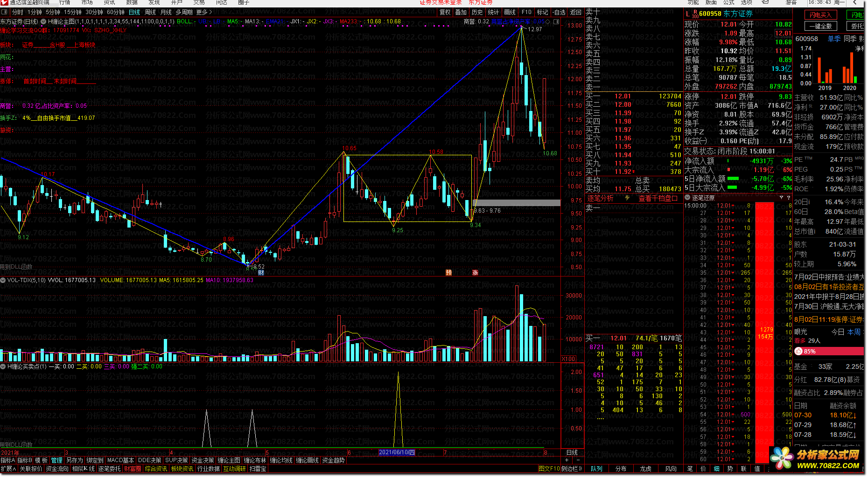Toggle the side panel icon near indicator row end
Viewport: 868px width, 477px height.
(x=556, y=21)
